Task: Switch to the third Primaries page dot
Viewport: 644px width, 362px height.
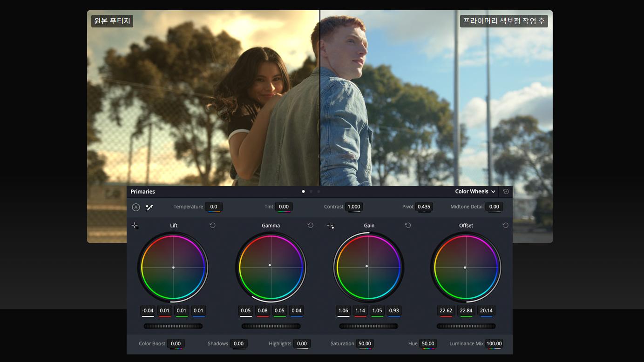Action: [x=319, y=191]
